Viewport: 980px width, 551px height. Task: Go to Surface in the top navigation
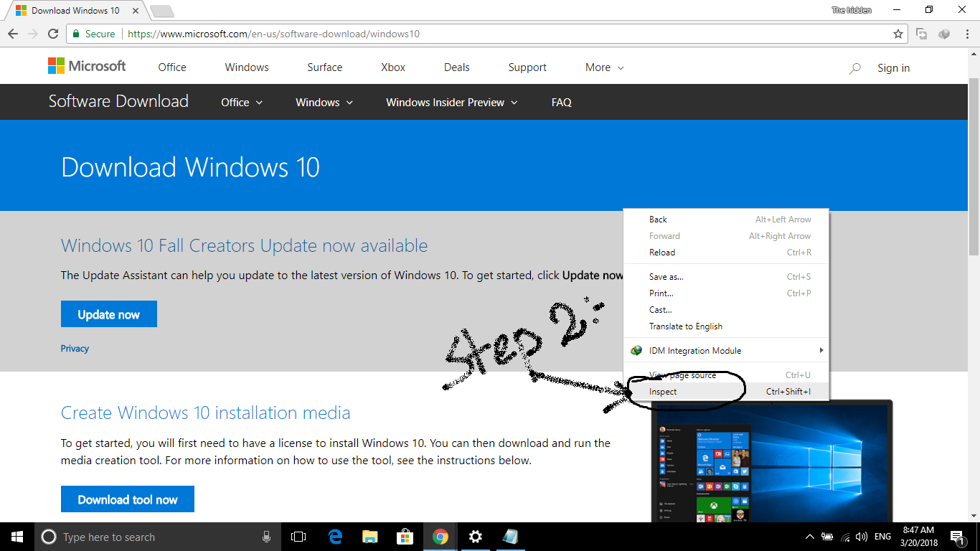point(325,67)
